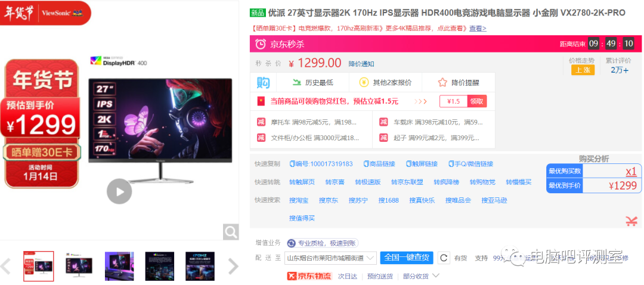Jump to 转疯降榜

coord(447,182)
